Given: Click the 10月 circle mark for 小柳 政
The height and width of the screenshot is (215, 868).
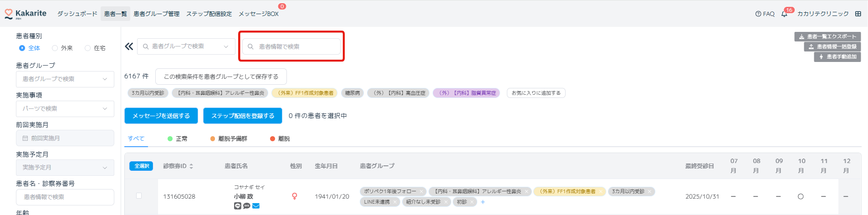Looking at the screenshot, I should 801,197.
